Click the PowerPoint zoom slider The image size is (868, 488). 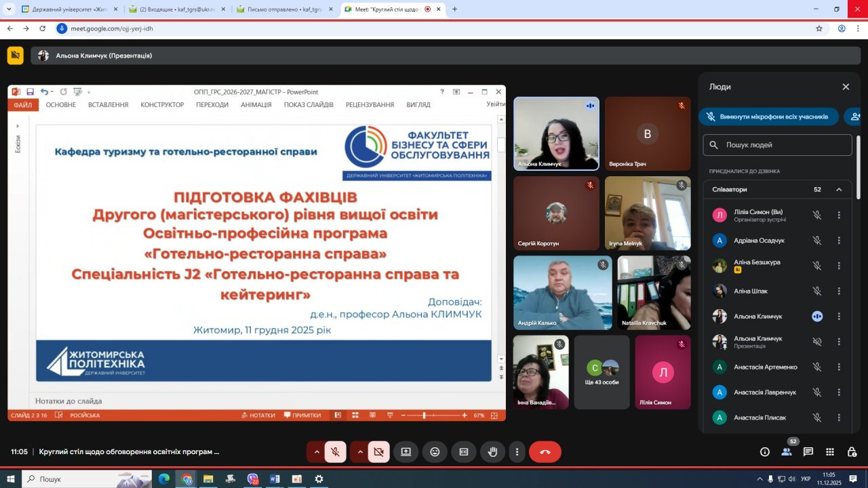tap(425, 415)
